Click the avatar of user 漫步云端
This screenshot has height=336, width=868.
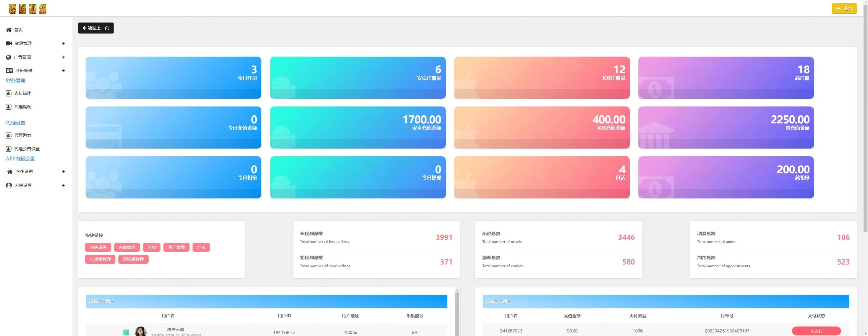pos(141,331)
